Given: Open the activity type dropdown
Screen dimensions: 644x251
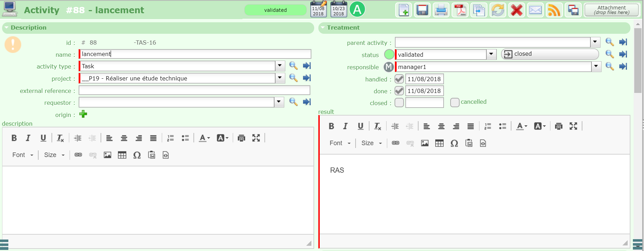Looking at the screenshot, I should click(x=280, y=66).
